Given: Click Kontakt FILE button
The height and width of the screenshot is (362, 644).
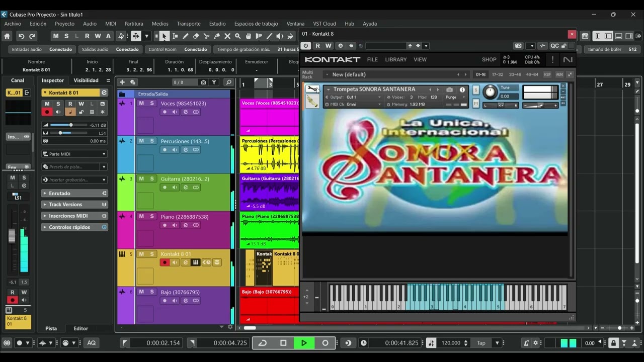Looking at the screenshot, I should point(372,59).
